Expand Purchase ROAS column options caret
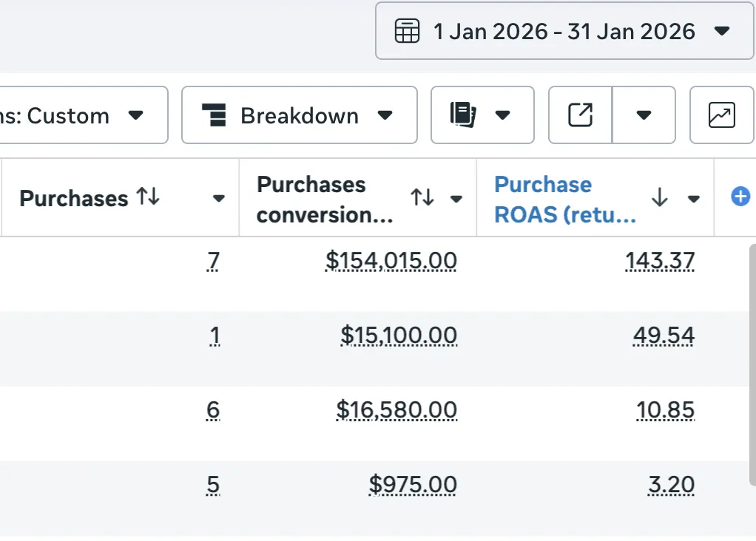This screenshot has height=541, width=756. [x=693, y=198]
